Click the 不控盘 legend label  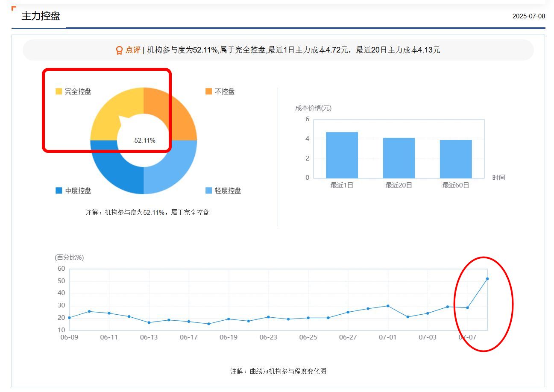click(225, 91)
